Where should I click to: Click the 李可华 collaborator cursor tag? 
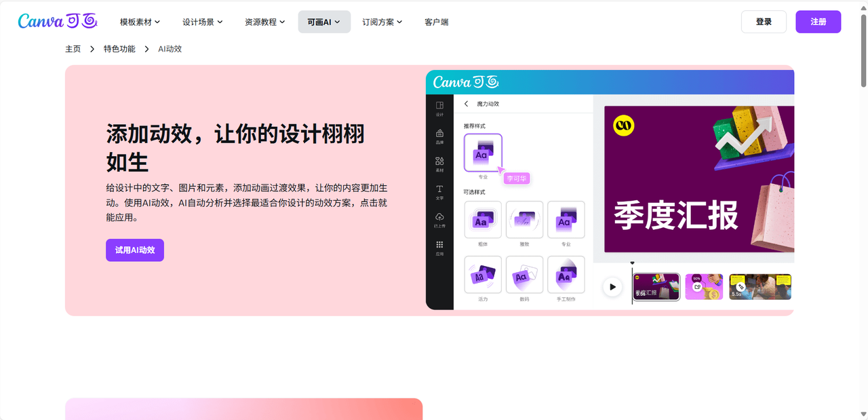click(517, 178)
